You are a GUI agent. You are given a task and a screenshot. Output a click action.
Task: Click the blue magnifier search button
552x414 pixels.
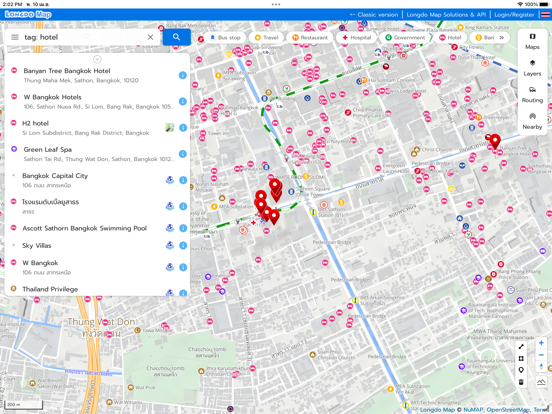click(176, 37)
